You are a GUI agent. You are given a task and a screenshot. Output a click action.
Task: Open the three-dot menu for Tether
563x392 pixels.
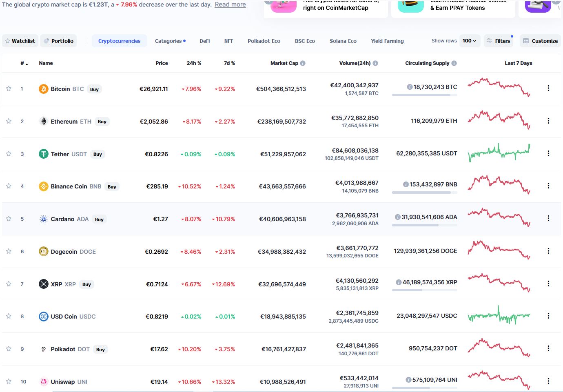pyautogui.click(x=548, y=153)
